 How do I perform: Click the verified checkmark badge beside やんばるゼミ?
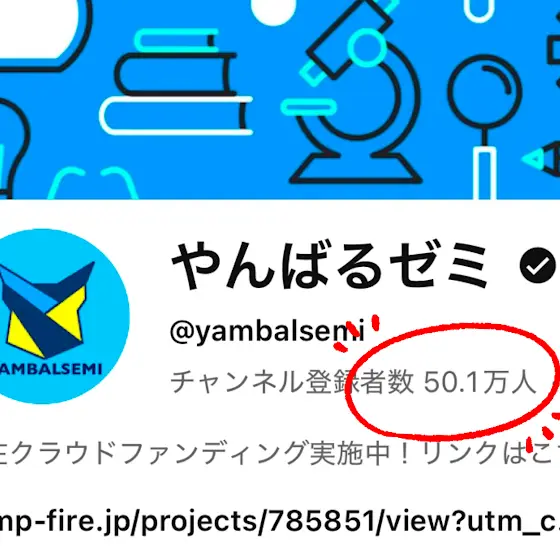pyautogui.click(x=538, y=265)
